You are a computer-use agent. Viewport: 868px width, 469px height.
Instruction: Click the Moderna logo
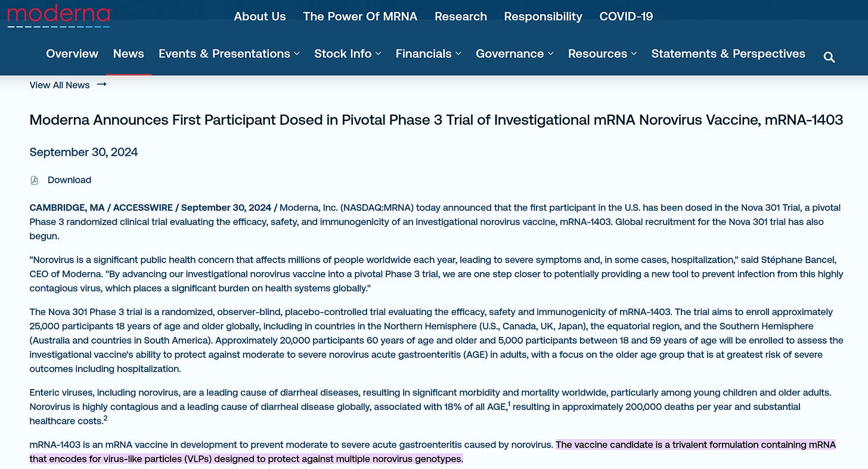pyautogui.click(x=58, y=15)
